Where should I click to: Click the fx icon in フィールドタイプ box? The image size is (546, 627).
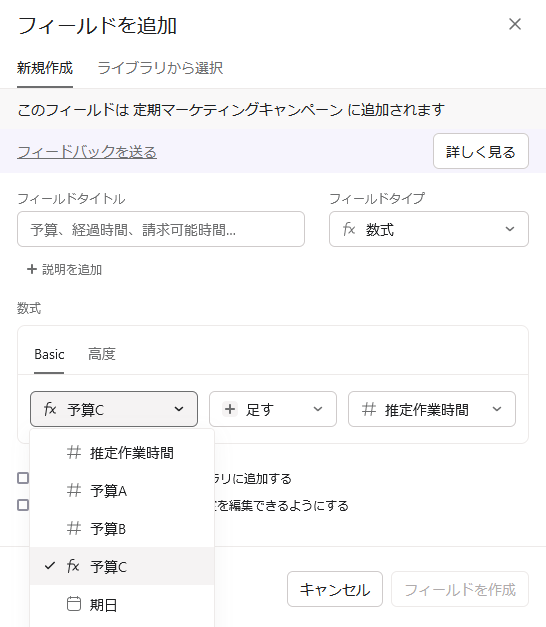click(349, 230)
